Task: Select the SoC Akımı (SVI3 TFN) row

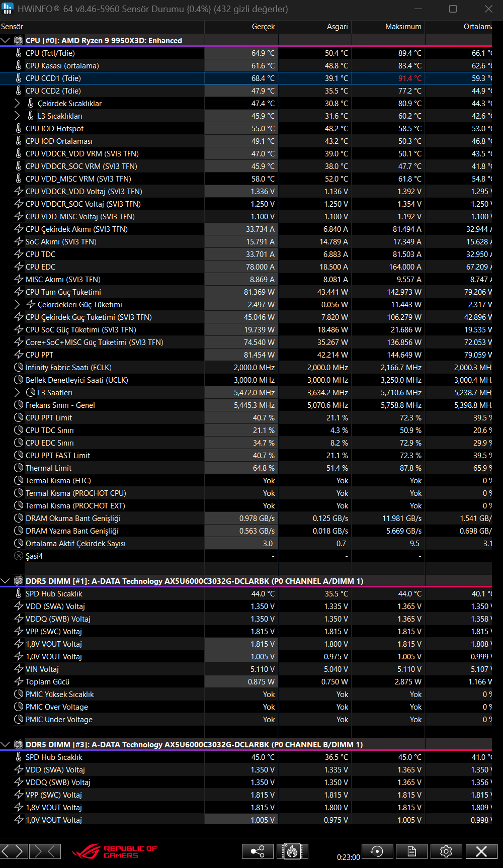Action: tap(246, 241)
